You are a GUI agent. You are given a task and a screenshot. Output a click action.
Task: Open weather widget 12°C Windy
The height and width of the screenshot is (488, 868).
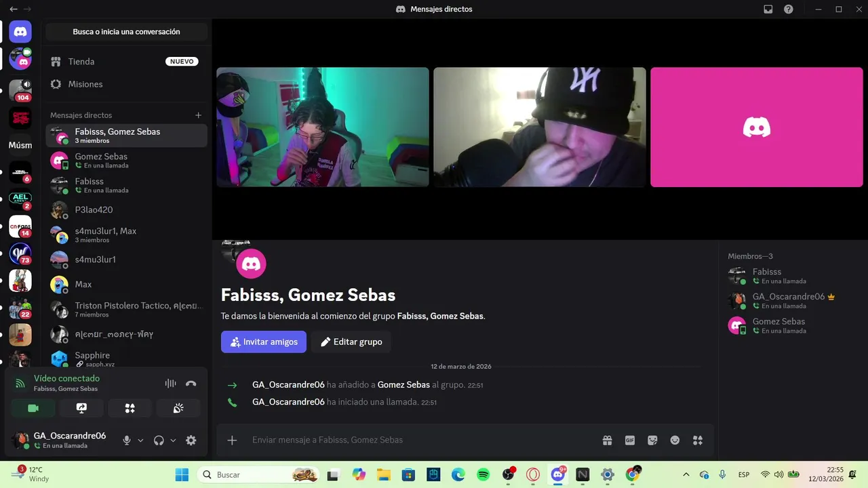[30, 474]
